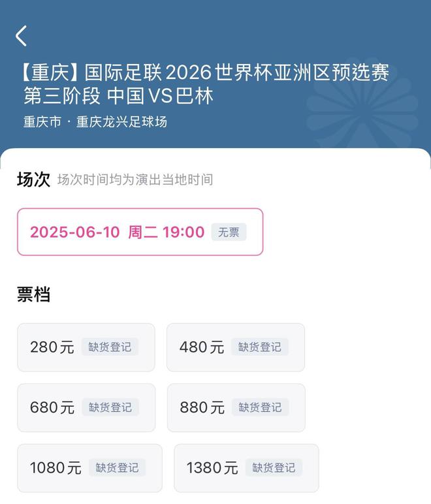Choose the 280元 price text
Viewport: 431px width, 504px height.
click(52, 347)
